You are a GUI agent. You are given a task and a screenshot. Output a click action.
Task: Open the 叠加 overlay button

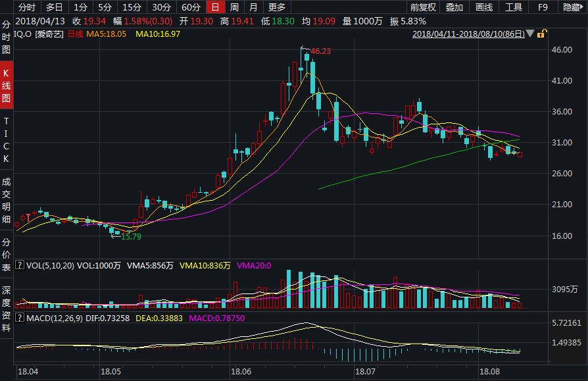[x=454, y=7]
